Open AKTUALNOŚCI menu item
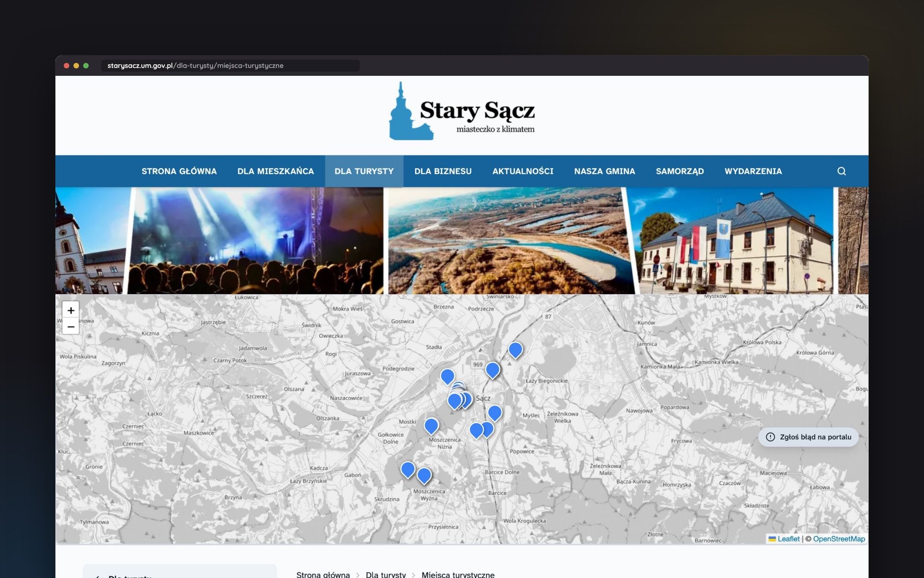Screen dimensions: 924x578 [x=523, y=171]
